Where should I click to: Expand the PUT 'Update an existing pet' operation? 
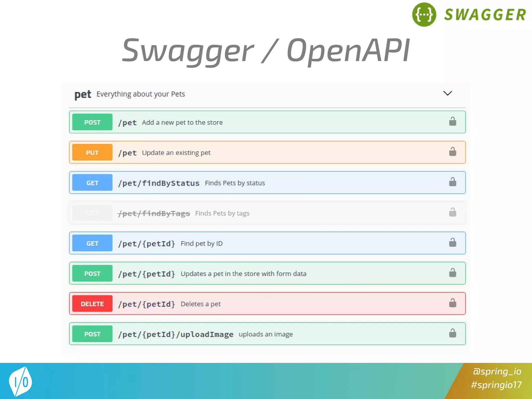267,152
